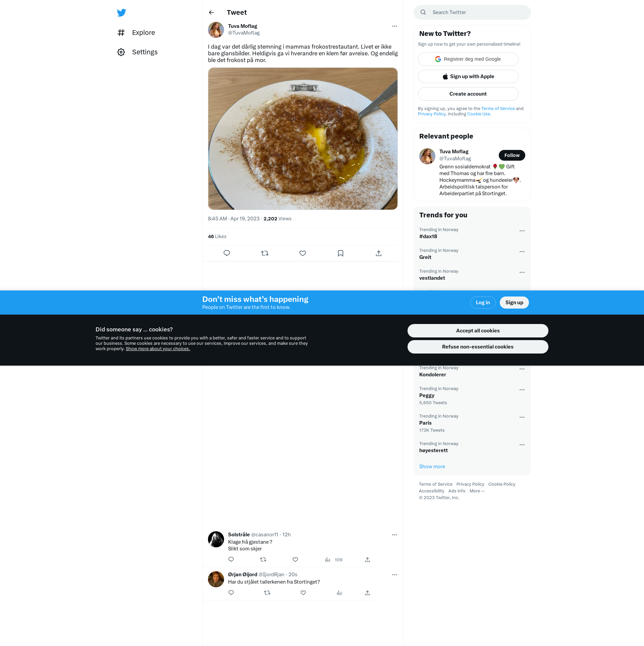Image resolution: width=644 pixels, height=646 pixels.
Task: Open Settings in the sidebar
Action: 138,52
